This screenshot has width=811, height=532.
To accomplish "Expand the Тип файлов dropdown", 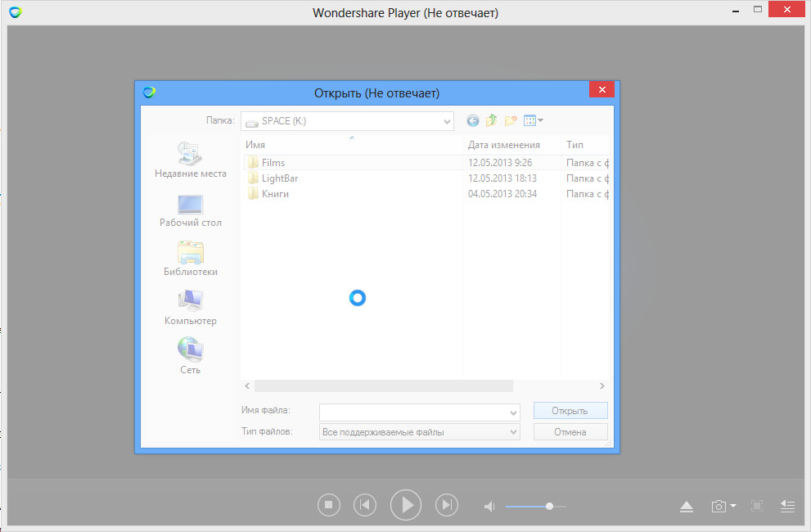I will click(513, 432).
